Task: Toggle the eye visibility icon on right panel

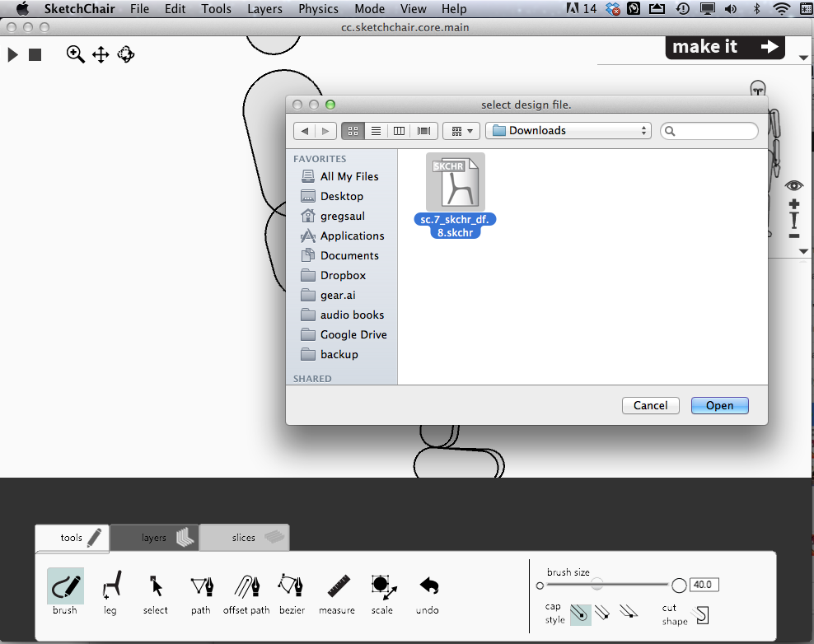Action: point(793,185)
